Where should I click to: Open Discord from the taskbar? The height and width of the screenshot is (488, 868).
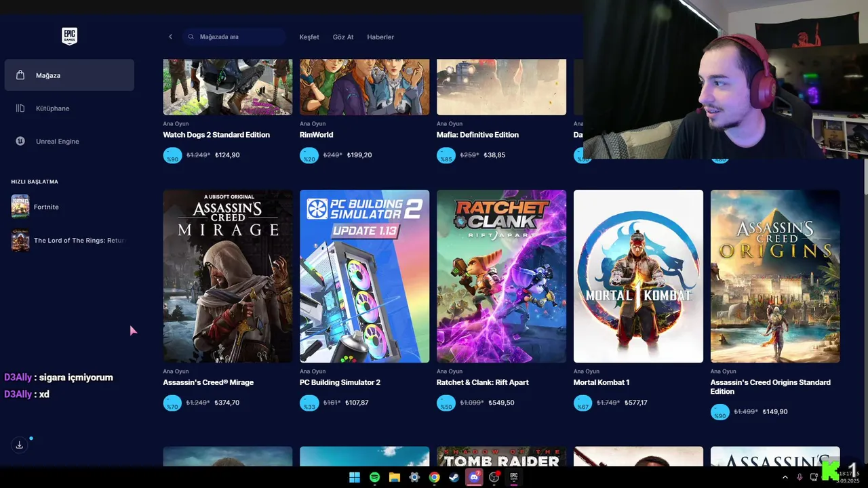[474, 477]
